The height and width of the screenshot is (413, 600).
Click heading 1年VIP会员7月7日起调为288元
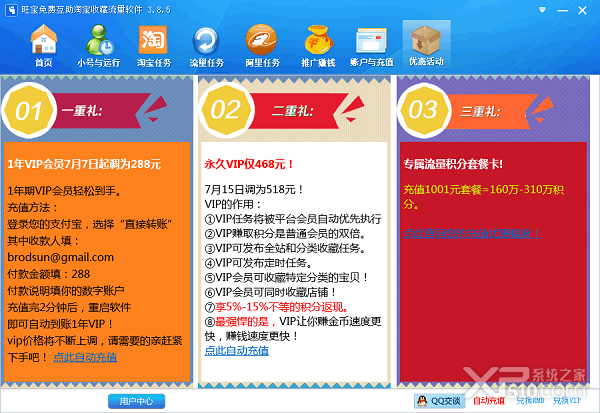point(84,164)
